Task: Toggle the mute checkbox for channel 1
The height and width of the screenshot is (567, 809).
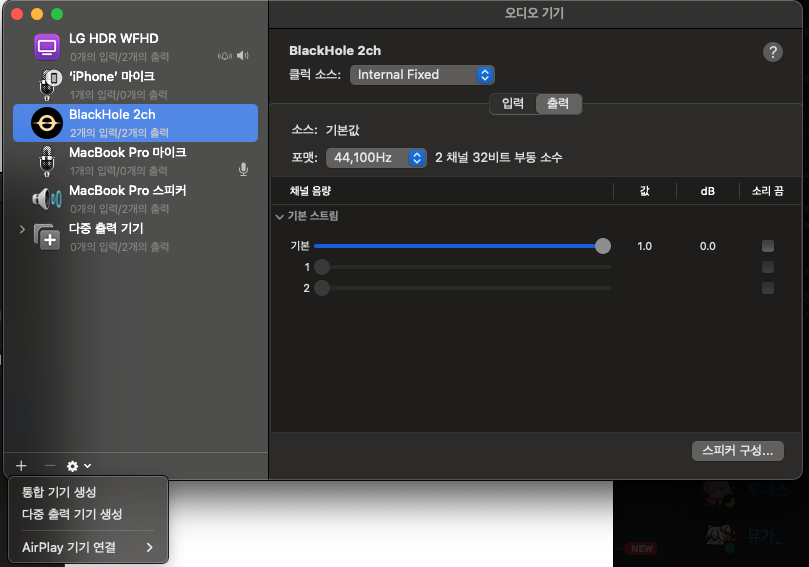Action: pyautogui.click(x=768, y=267)
